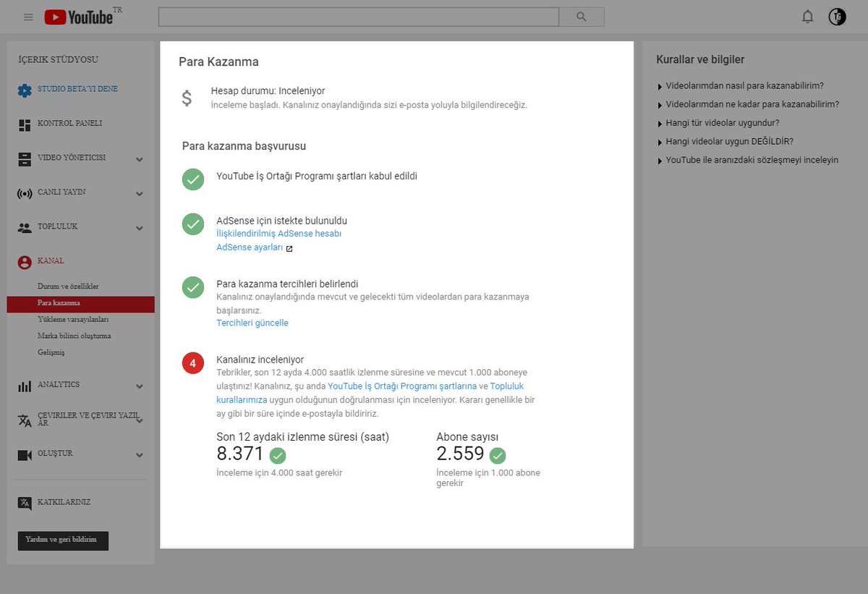This screenshot has height=594, width=868.
Task: Click Tercihleri güncelle link
Action: [x=252, y=323]
